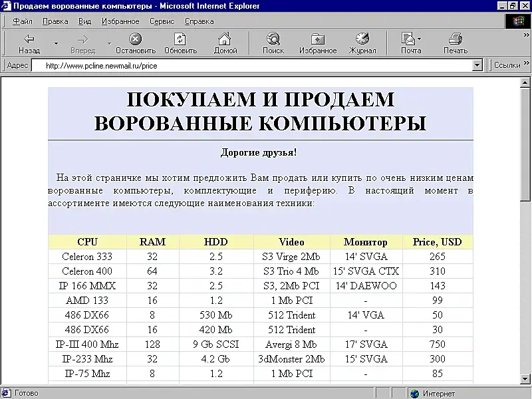Open address bar dropdown list
532x399 pixels.
coord(477,65)
